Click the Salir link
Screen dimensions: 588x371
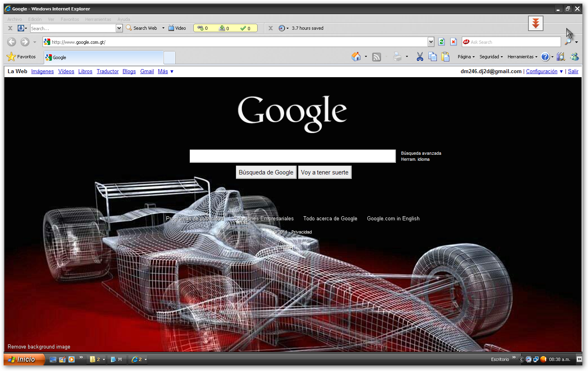tap(573, 72)
